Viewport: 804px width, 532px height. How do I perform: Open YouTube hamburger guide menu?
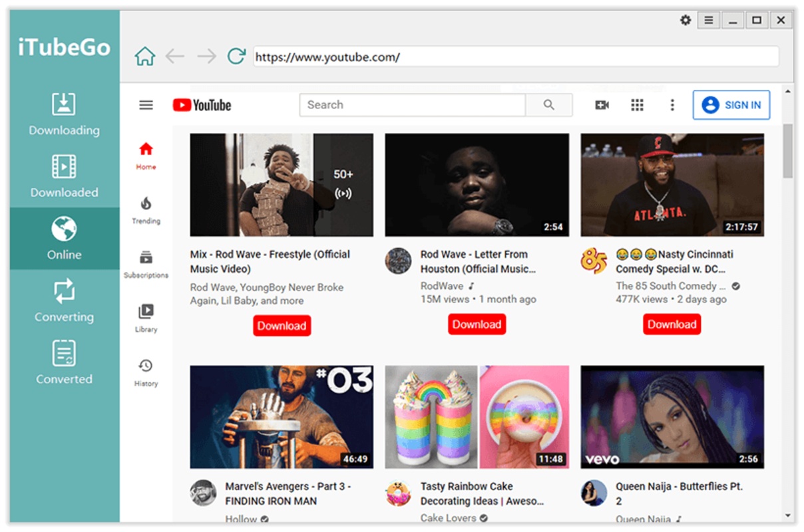146,105
